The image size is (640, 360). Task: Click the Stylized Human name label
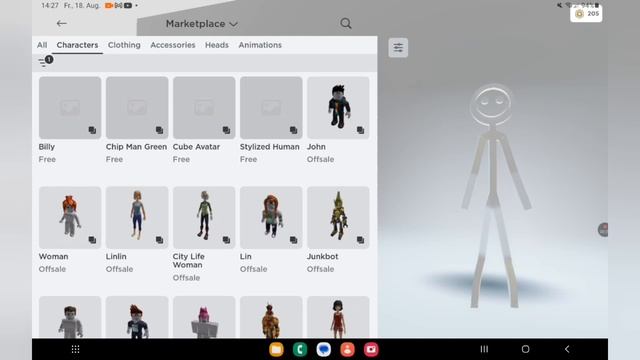(270, 147)
